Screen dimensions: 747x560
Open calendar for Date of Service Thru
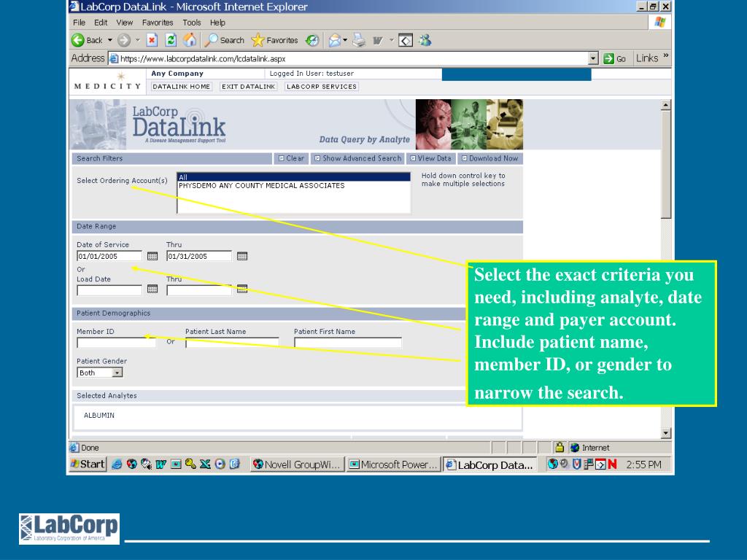[x=242, y=256]
